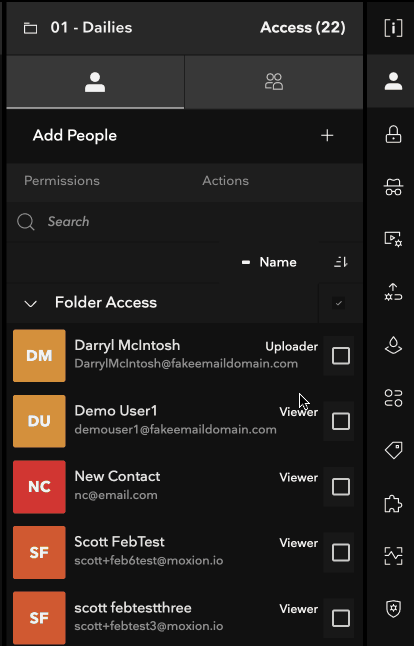Screen dimensions: 414x646
Task: Select the padlock security icon in sidebar
Action: click(393, 134)
